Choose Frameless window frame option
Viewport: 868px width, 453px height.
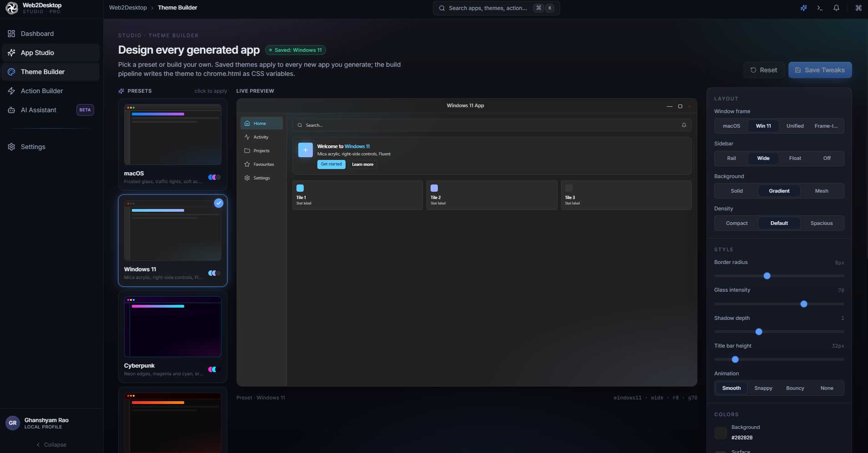pyautogui.click(x=827, y=126)
